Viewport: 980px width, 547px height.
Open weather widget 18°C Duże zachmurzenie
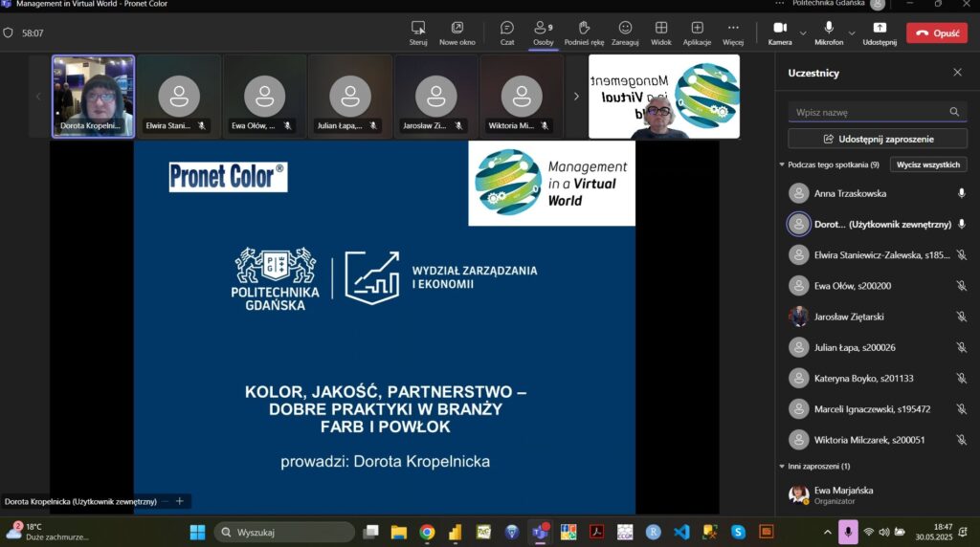pyautogui.click(x=48, y=532)
